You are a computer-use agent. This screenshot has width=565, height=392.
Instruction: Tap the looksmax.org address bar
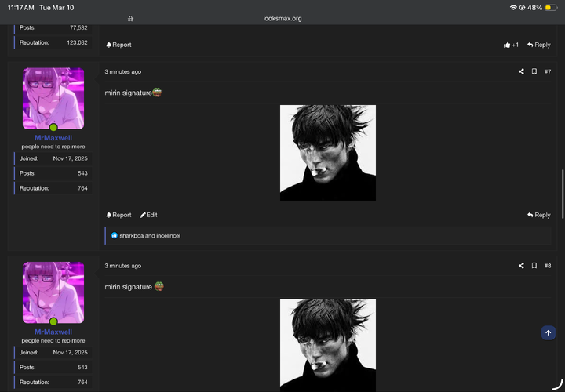click(282, 18)
